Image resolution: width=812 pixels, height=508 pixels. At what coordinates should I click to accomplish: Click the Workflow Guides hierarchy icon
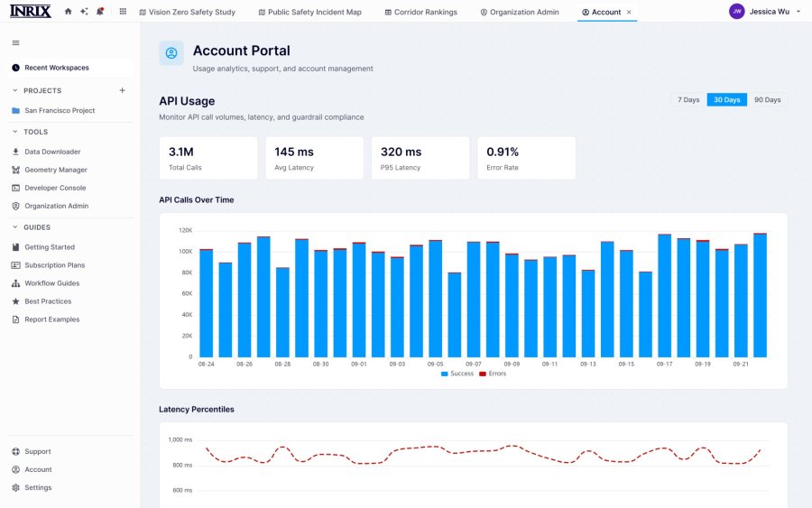[x=16, y=283]
